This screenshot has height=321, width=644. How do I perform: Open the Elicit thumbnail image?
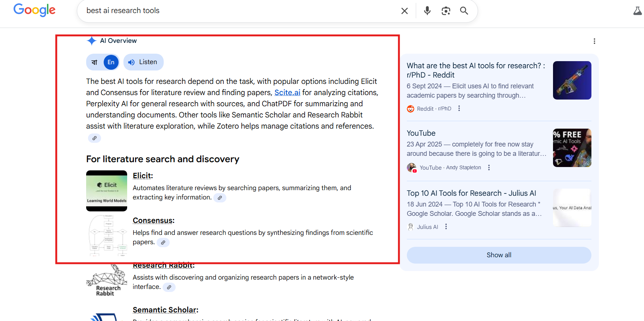[107, 191]
